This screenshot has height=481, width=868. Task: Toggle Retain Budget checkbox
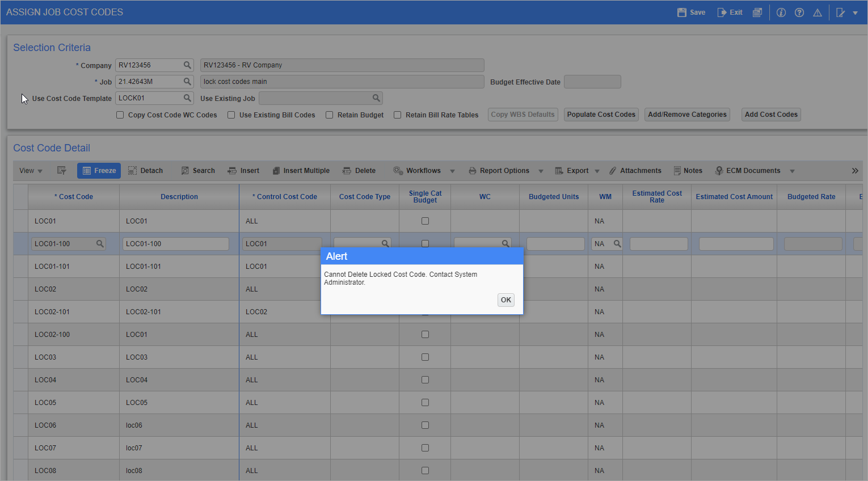pos(329,115)
